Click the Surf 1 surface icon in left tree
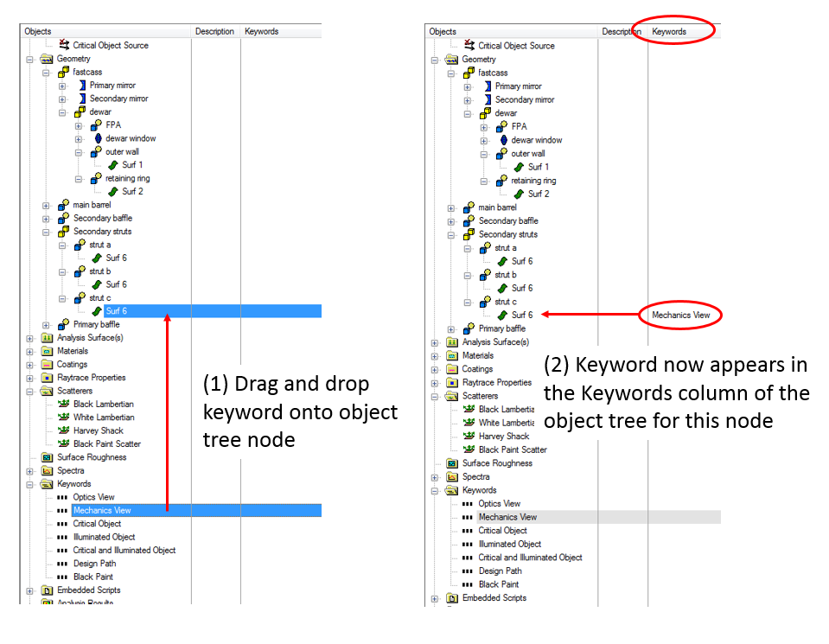829x644 pixels. pyautogui.click(x=113, y=165)
